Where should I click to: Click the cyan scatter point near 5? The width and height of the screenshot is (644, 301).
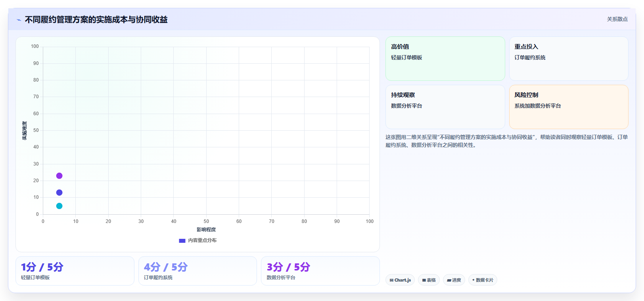[59, 206]
